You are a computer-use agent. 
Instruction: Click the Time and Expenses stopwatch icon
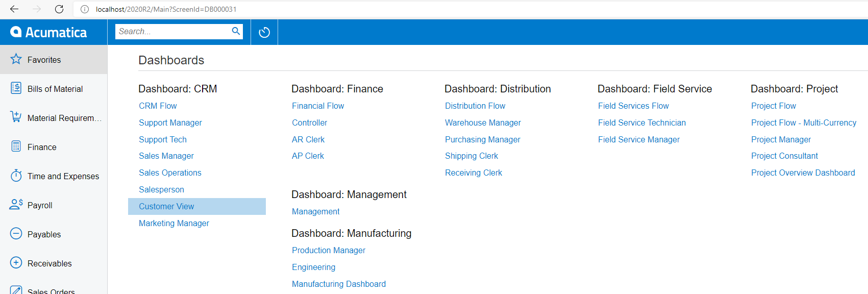click(16, 176)
